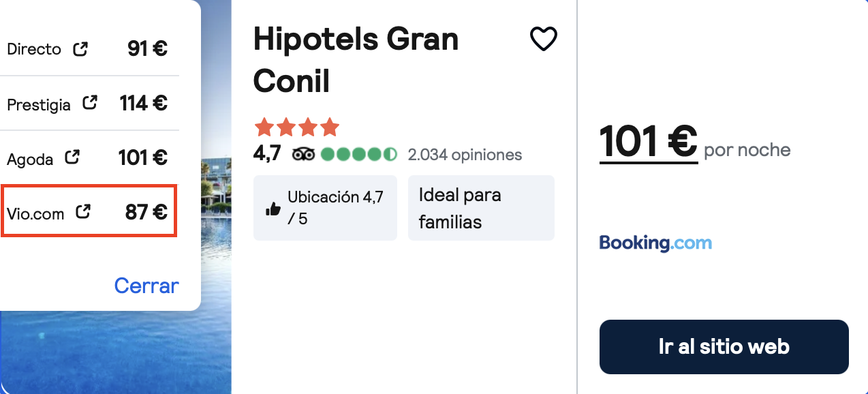The height and width of the screenshot is (394, 868).
Task: Select the Agoda 101 € offer
Action: tap(89, 157)
